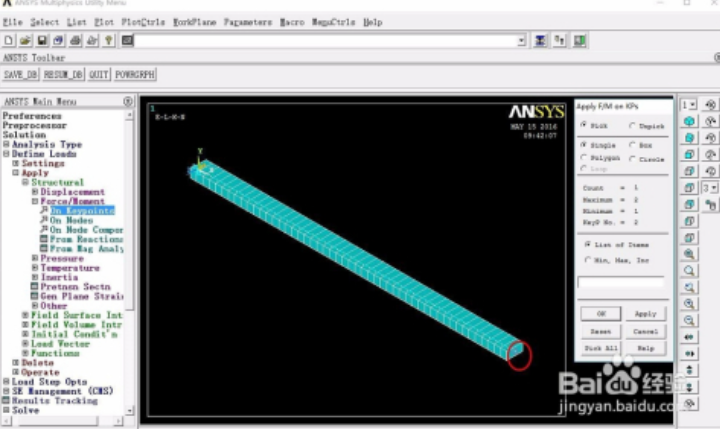Open the PlotCtrls menu

[143, 22]
